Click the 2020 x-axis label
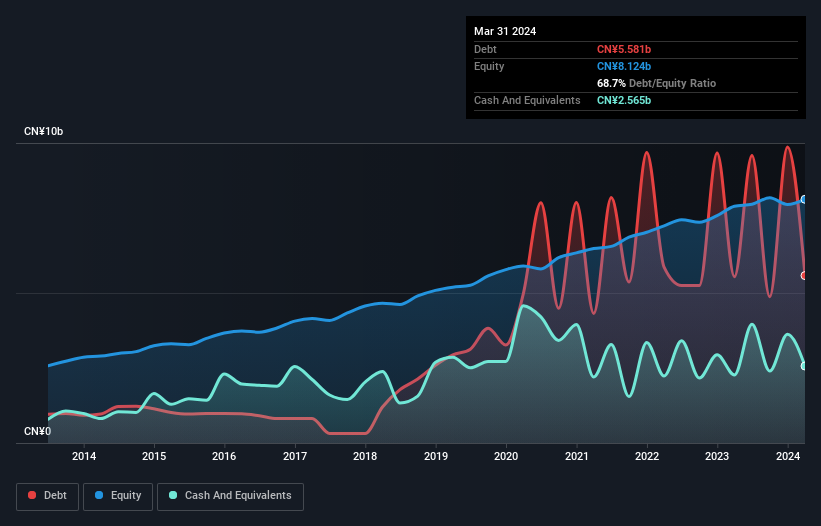 click(506, 456)
